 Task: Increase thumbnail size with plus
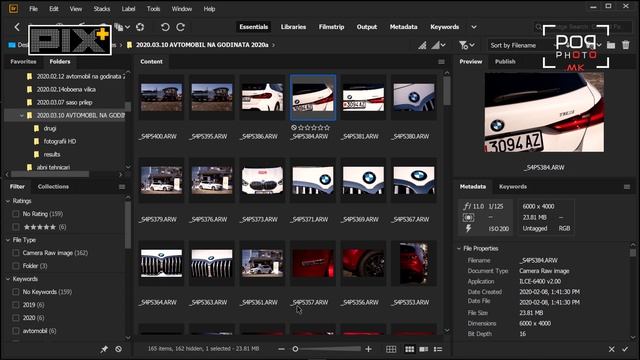(369, 349)
